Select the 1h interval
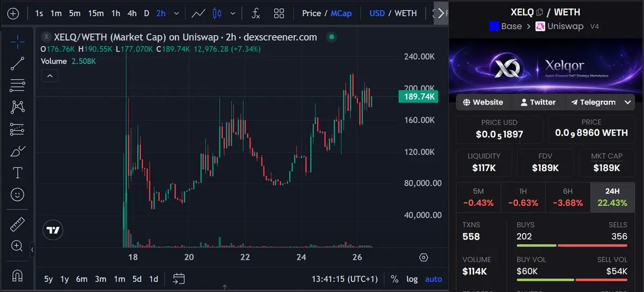Screen dimensions: 644x292 115,13
